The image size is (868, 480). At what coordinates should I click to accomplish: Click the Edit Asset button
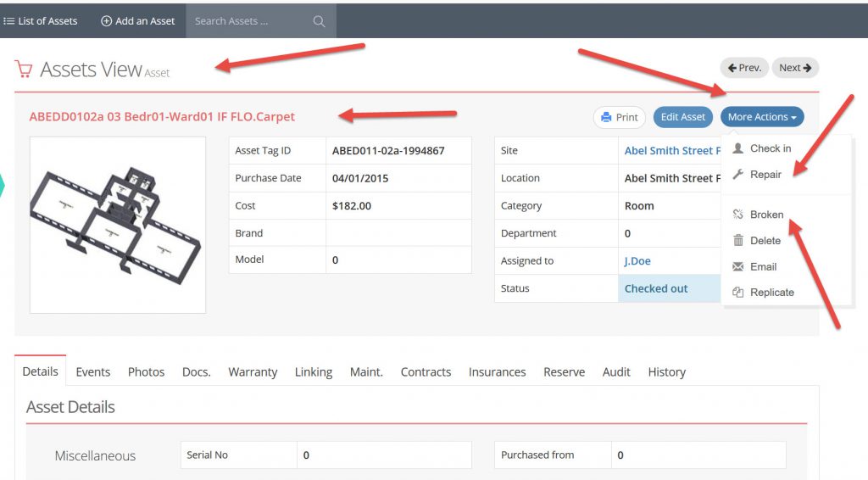[x=682, y=117]
